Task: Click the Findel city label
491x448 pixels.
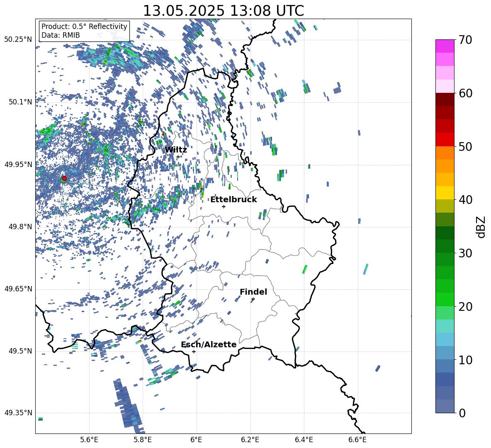Action: (x=253, y=292)
